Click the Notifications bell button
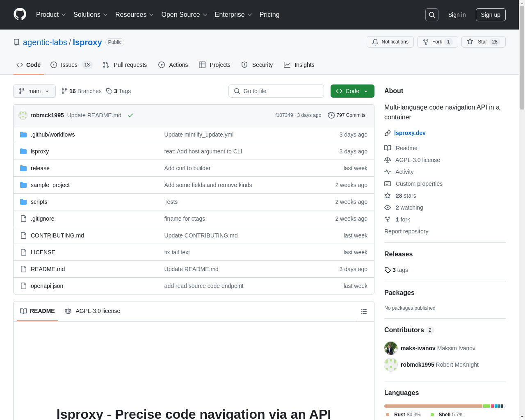 pos(390,42)
